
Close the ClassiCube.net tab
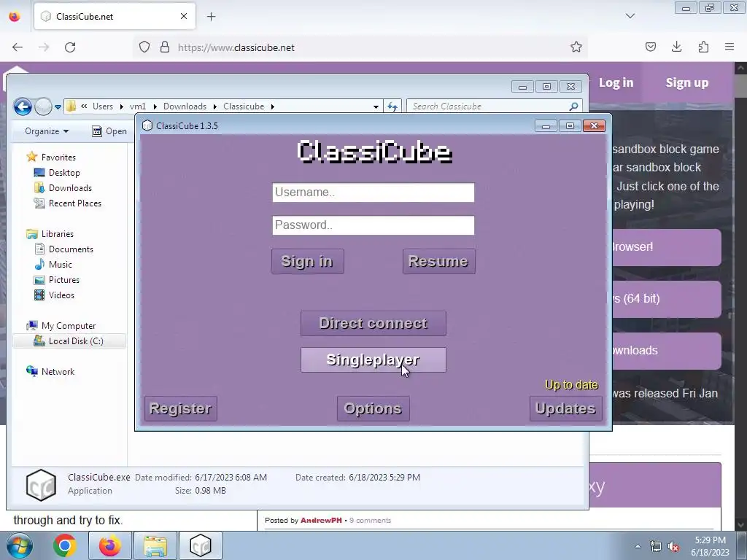[x=183, y=17]
